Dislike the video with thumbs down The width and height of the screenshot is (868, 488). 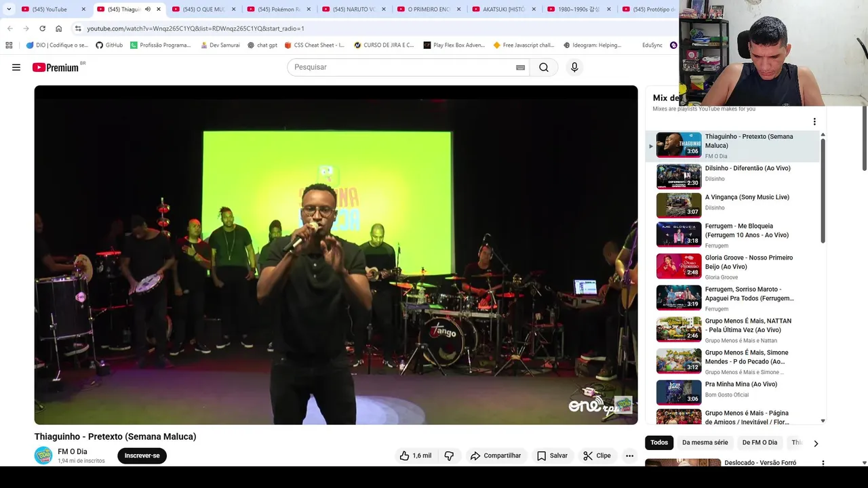coord(449,455)
